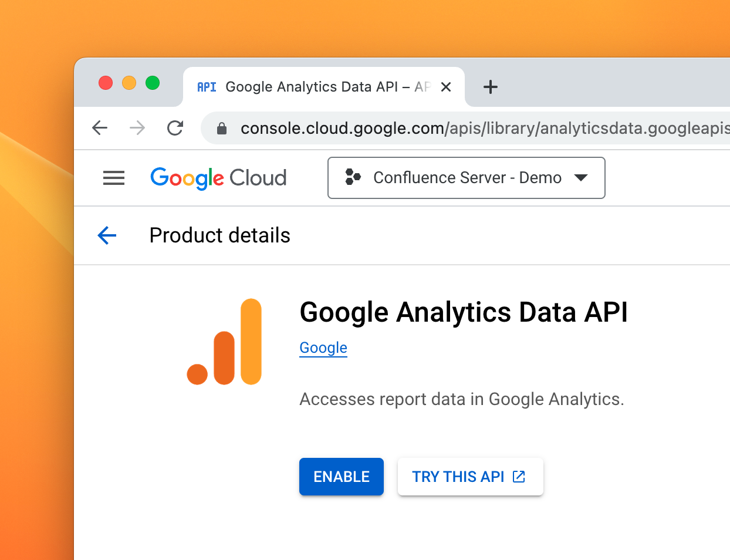Minimize the window with the yellow button
730x560 pixels.
[129, 83]
